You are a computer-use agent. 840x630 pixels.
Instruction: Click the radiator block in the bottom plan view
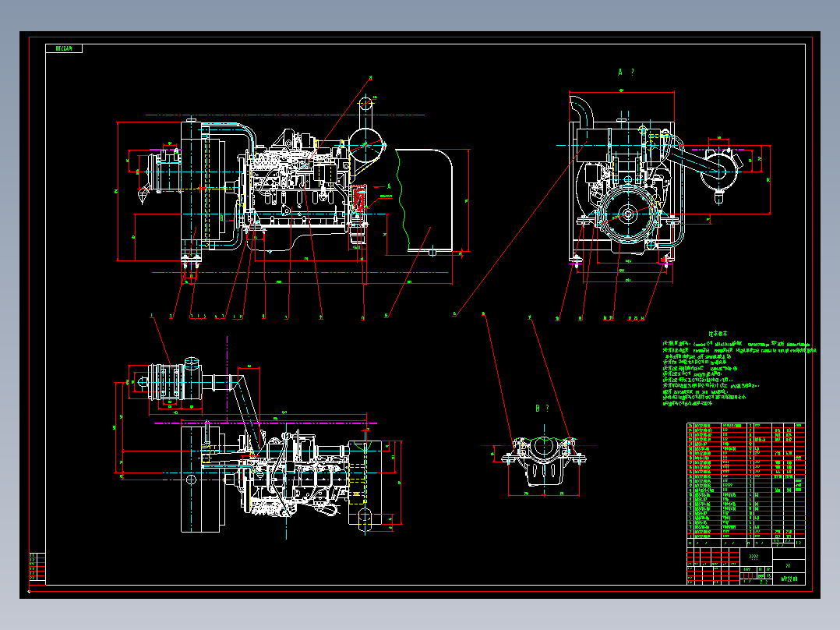[200, 478]
